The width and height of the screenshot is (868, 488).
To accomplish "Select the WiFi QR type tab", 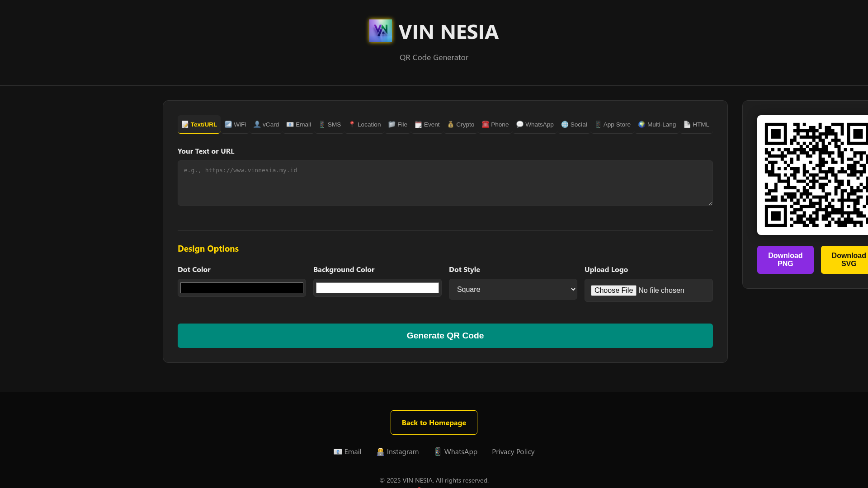I will tap(235, 124).
